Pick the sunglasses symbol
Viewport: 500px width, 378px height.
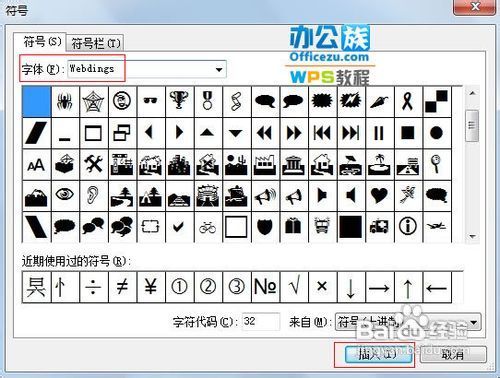pos(150,101)
